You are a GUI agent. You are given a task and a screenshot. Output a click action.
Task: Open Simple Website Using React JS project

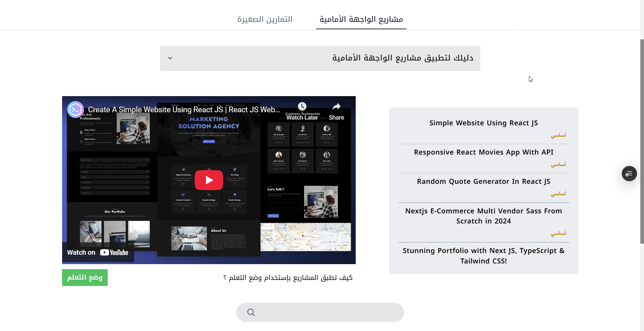(x=483, y=123)
